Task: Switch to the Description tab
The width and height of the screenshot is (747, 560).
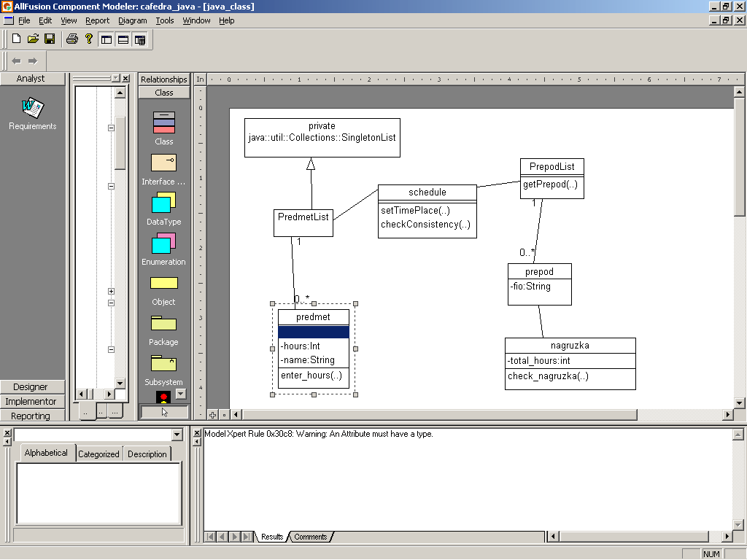Action: [147, 454]
